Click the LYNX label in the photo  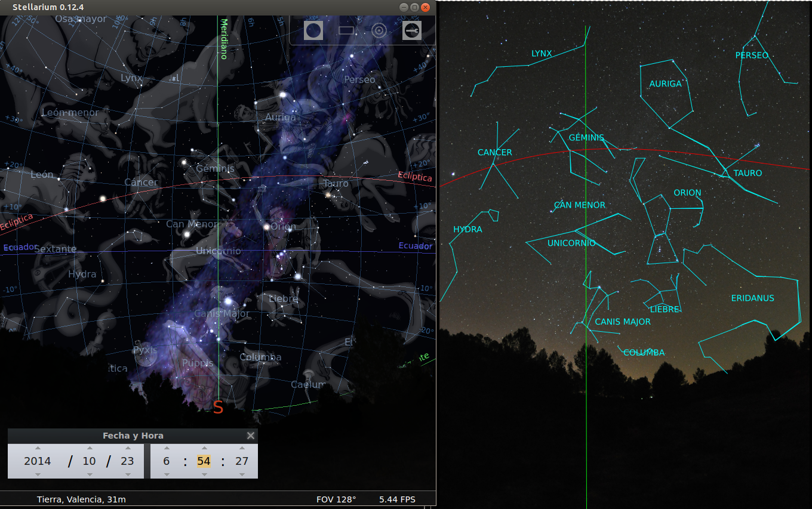[x=542, y=54]
